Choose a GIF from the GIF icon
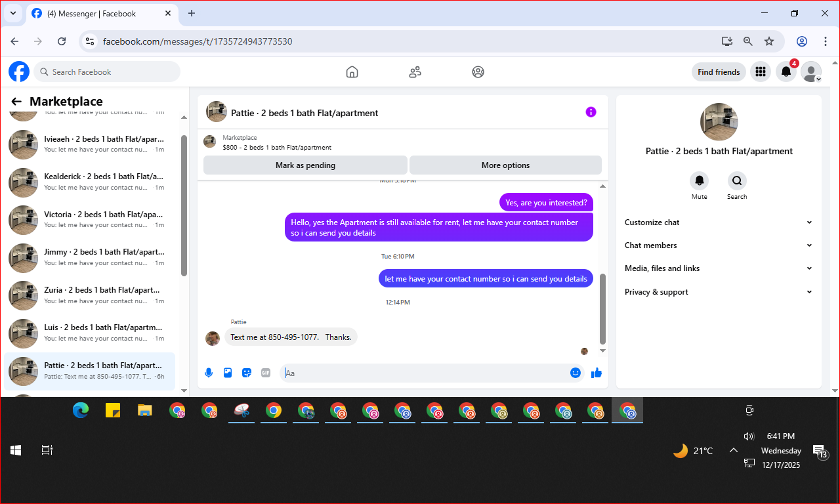Viewport: 840px width, 504px height. (x=266, y=373)
